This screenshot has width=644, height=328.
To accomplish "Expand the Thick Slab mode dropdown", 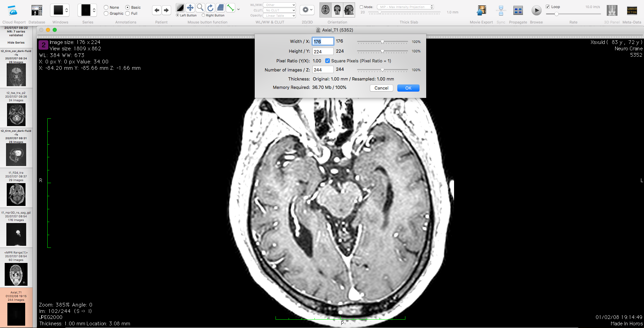I will coord(405,7).
